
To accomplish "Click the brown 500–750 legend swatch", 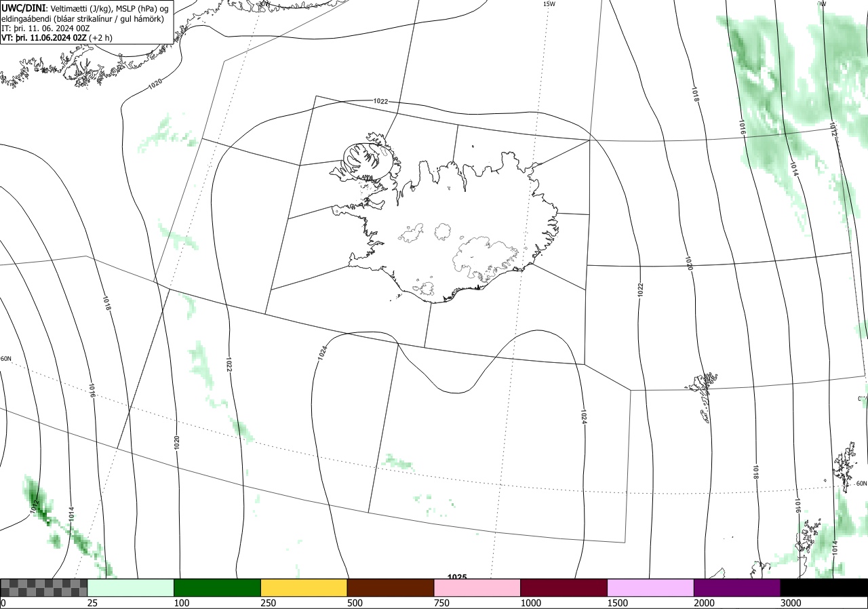I will coord(391,587).
